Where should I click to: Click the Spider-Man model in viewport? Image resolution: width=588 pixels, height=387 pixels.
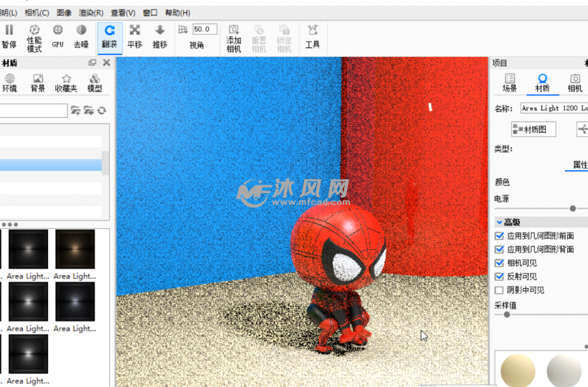338,278
